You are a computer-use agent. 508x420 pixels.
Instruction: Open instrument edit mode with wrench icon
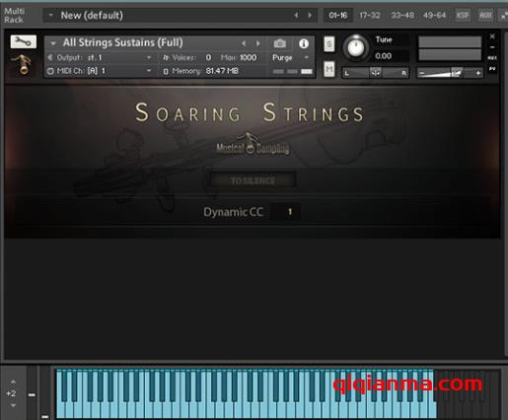tap(24, 41)
